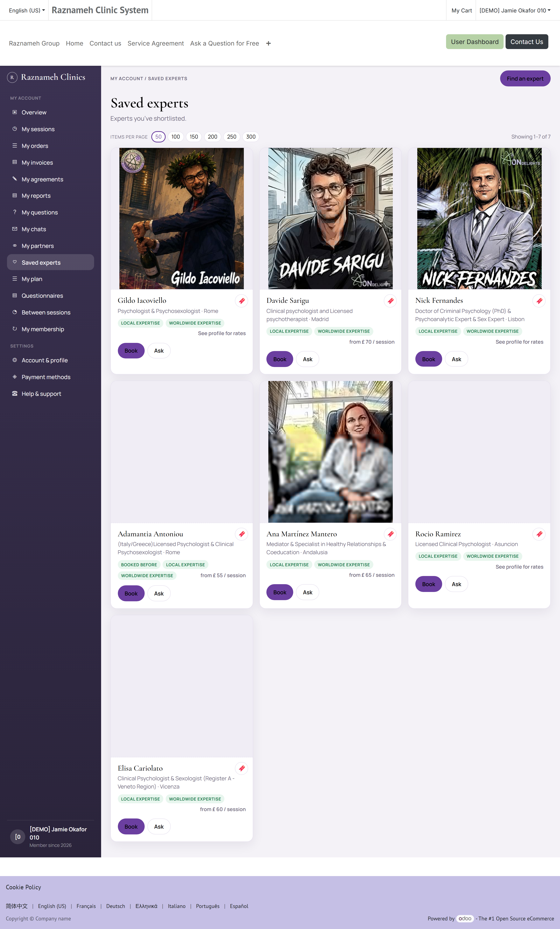
Task: Select 100 items per page
Action: click(x=176, y=137)
